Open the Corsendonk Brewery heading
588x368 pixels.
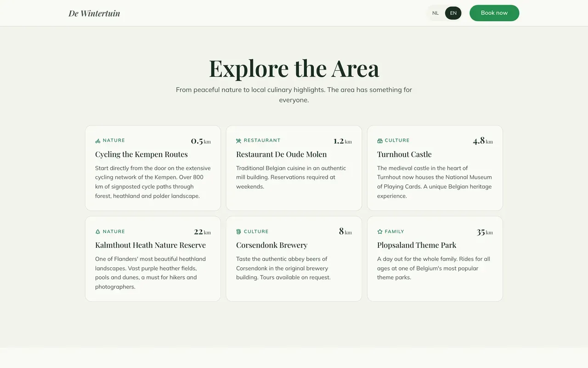271,245
